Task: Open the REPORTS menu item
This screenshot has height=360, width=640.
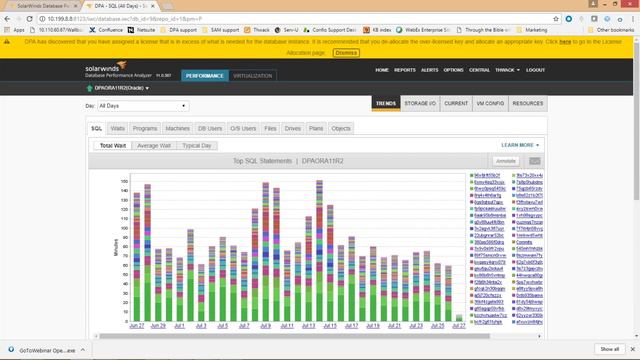Action: (404, 70)
